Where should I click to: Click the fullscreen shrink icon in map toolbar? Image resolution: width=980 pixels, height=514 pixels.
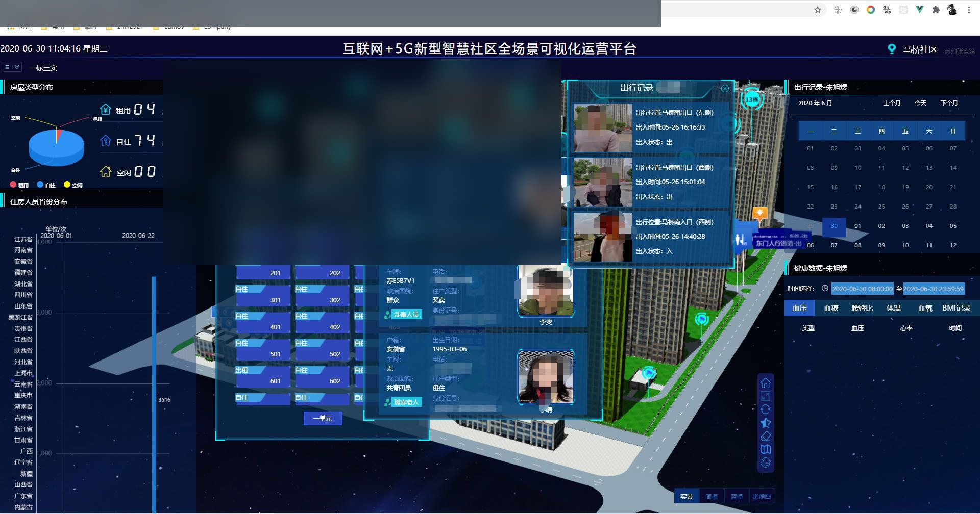click(765, 396)
